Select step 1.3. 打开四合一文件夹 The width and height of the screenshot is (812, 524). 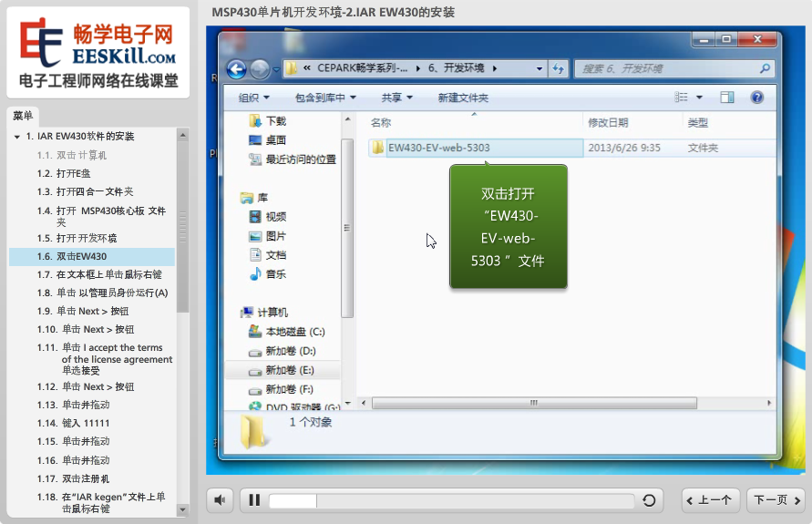point(85,191)
